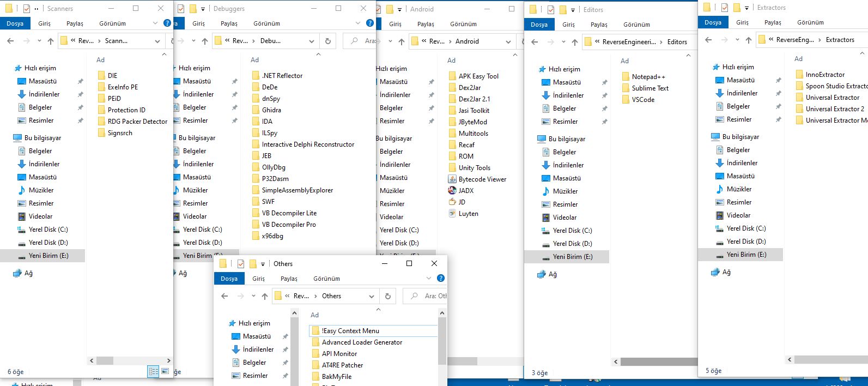Expand address history dropdown in Others window

(x=372, y=296)
